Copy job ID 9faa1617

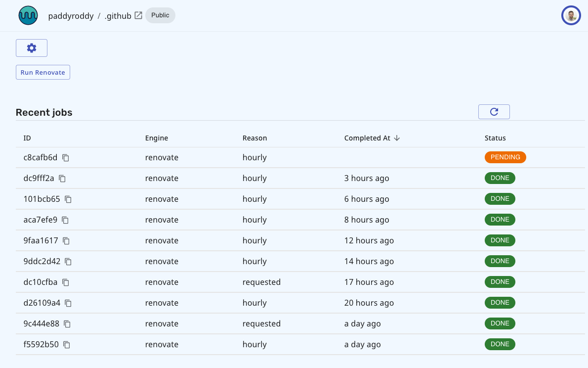[66, 241]
